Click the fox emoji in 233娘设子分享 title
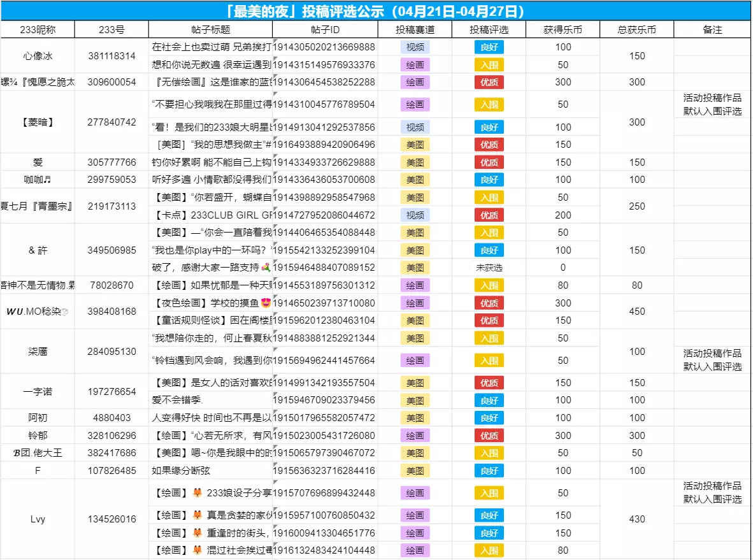This screenshot has height=560, width=753. [x=197, y=492]
